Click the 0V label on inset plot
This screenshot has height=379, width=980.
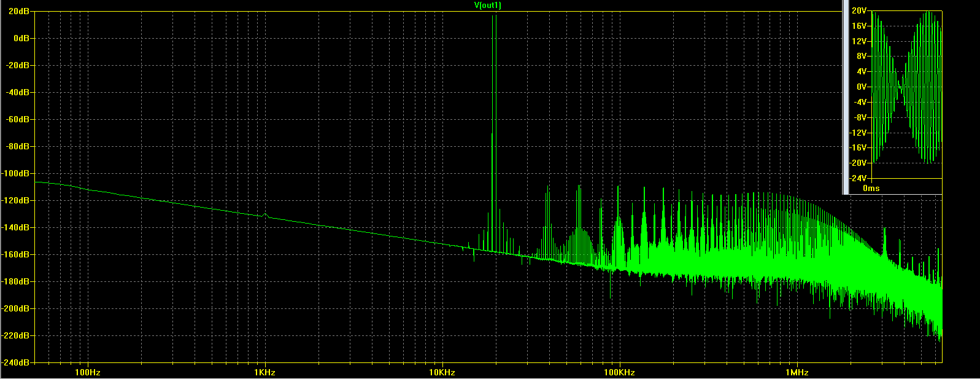(x=861, y=87)
